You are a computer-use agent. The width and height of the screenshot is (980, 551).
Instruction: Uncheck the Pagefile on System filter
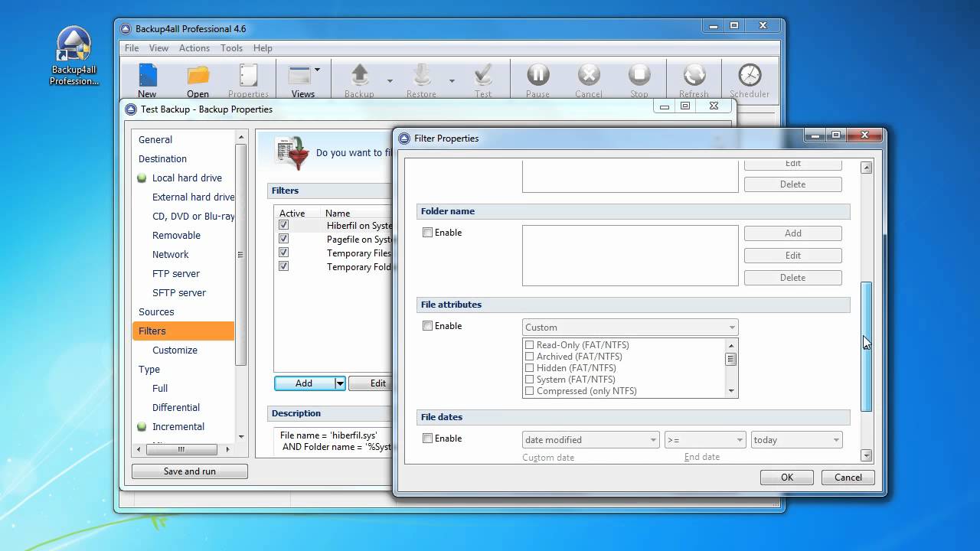pyautogui.click(x=284, y=239)
